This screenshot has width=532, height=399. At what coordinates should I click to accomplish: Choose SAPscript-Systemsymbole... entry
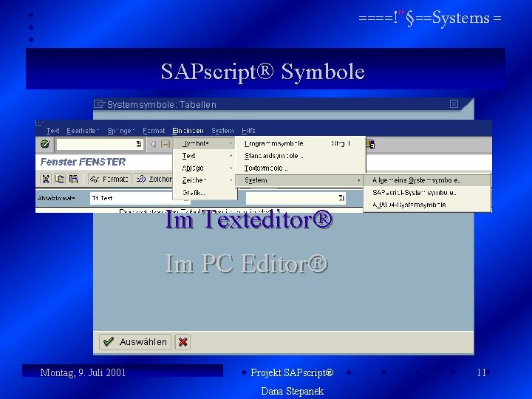pyautogui.click(x=427, y=192)
